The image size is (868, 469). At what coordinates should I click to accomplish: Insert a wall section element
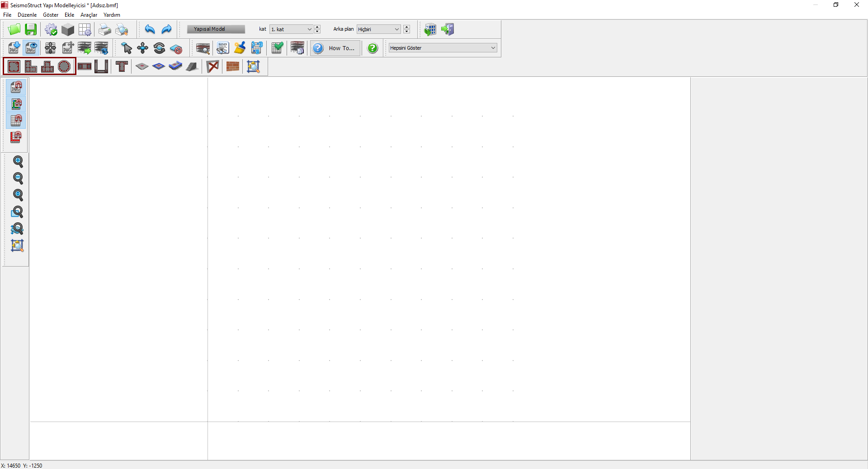point(85,66)
